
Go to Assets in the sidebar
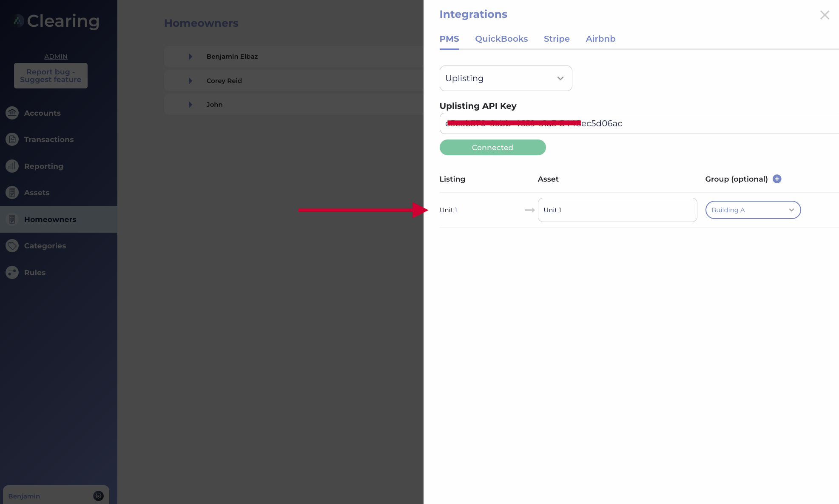tap(37, 192)
